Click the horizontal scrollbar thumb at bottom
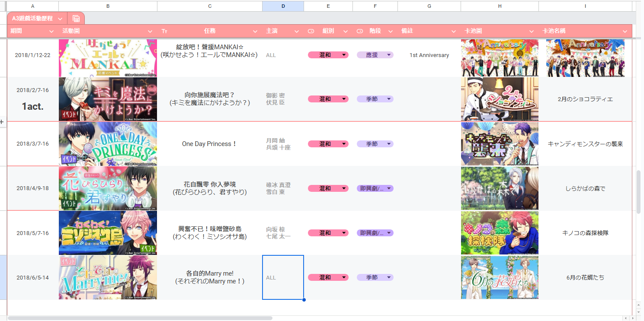Screen dimensions: 644x321 tap(140, 318)
